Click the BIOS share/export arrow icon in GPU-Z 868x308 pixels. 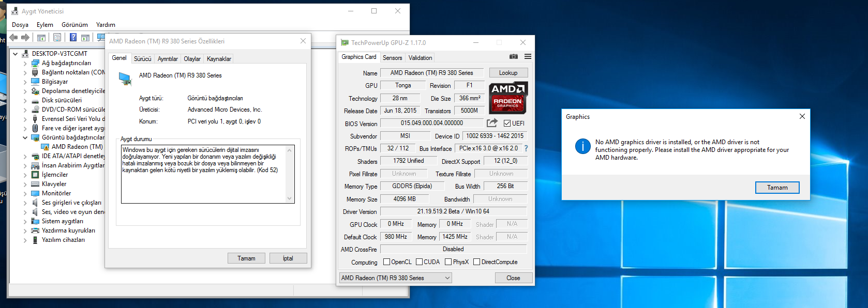click(x=492, y=122)
